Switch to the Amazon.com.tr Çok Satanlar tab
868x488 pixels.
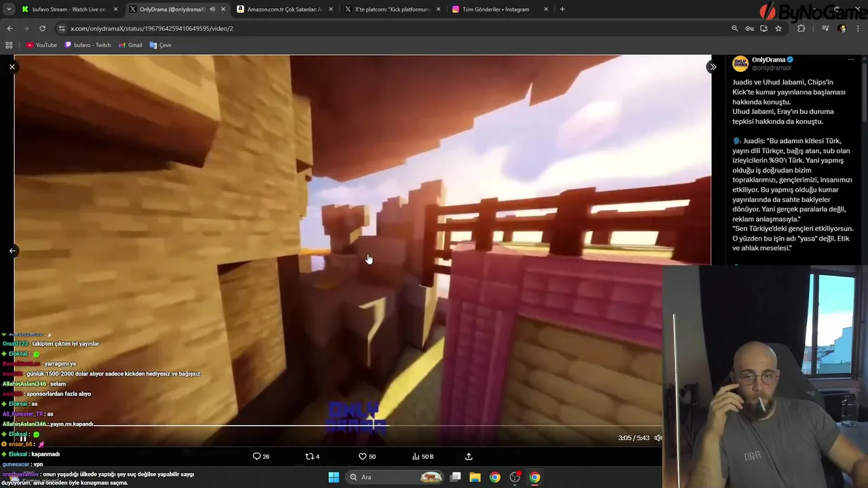284,9
